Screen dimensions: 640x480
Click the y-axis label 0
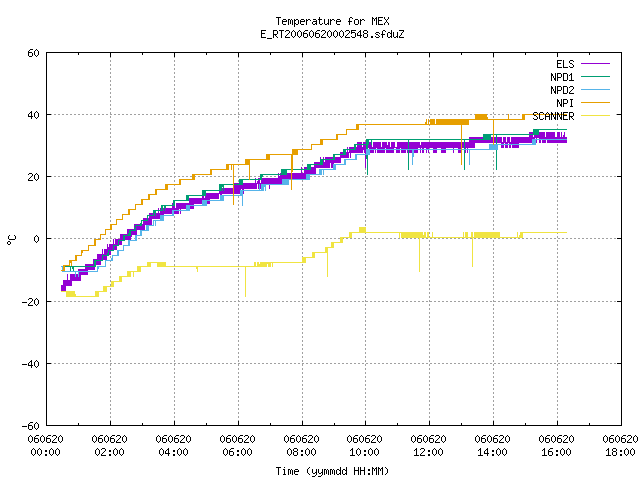click(37, 240)
